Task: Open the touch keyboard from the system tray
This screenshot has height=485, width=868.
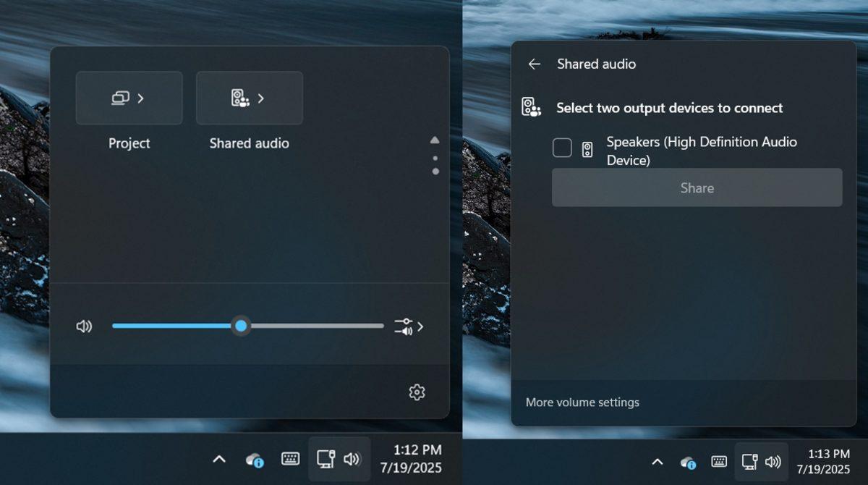Action: point(290,459)
